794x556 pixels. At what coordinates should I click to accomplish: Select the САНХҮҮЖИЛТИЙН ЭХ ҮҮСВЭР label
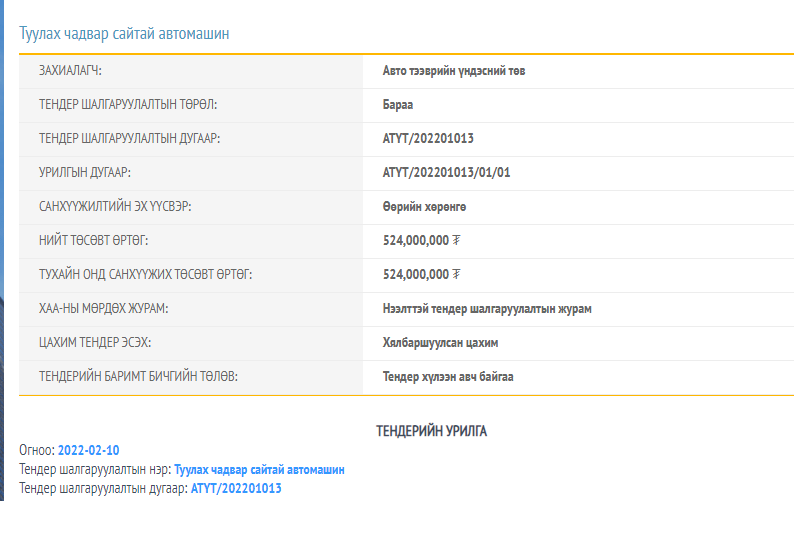coord(115,207)
